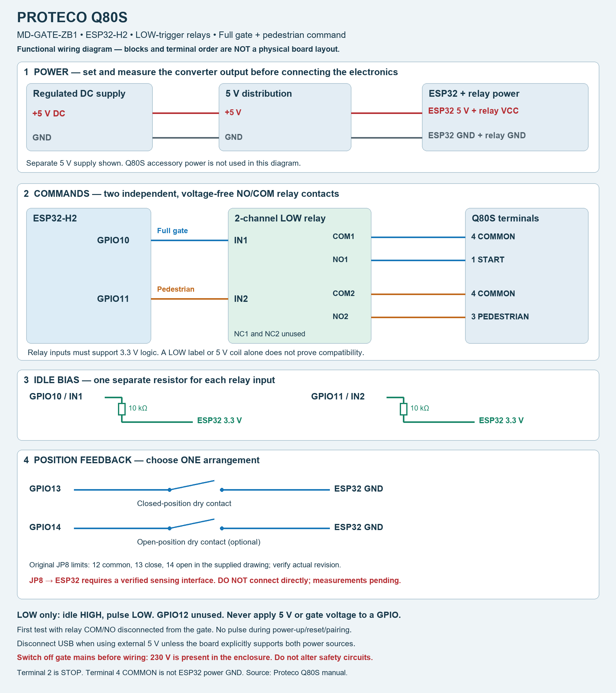The height and width of the screenshot is (693, 616).
Task: Select the "NC1 and NC2 unused" note
Action: click(x=269, y=334)
